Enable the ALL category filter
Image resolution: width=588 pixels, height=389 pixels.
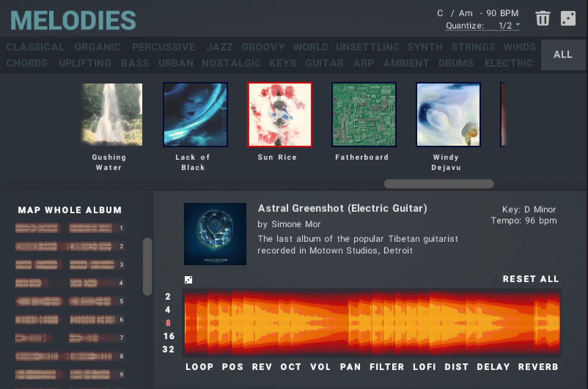pos(563,55)
